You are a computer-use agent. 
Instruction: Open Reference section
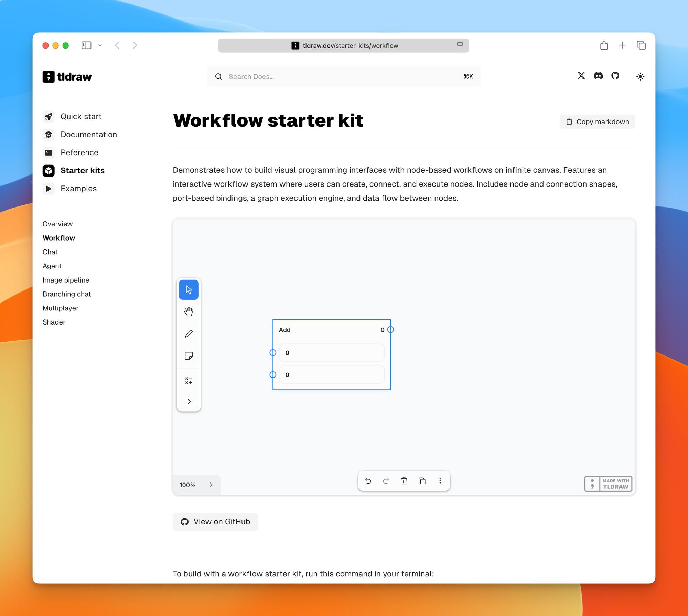pos(79,152)
